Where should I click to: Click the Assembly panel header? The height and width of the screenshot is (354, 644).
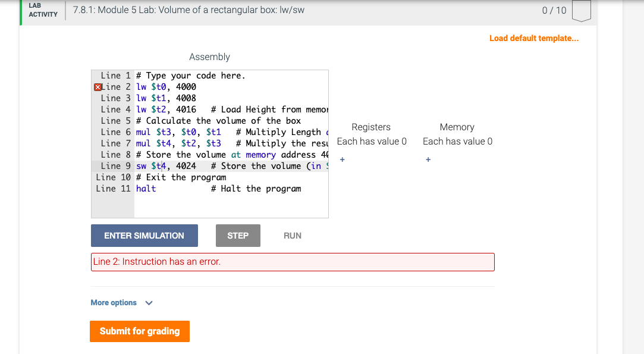tap(209, 57)
